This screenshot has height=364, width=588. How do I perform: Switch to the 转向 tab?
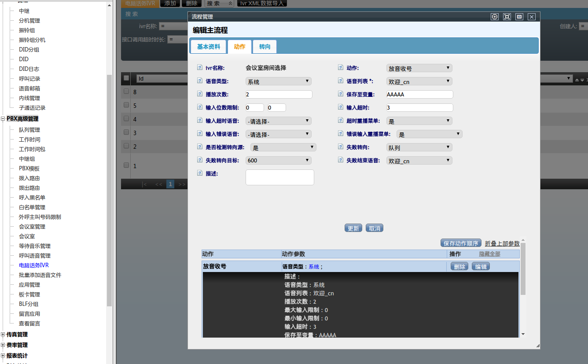pos(265,47)
